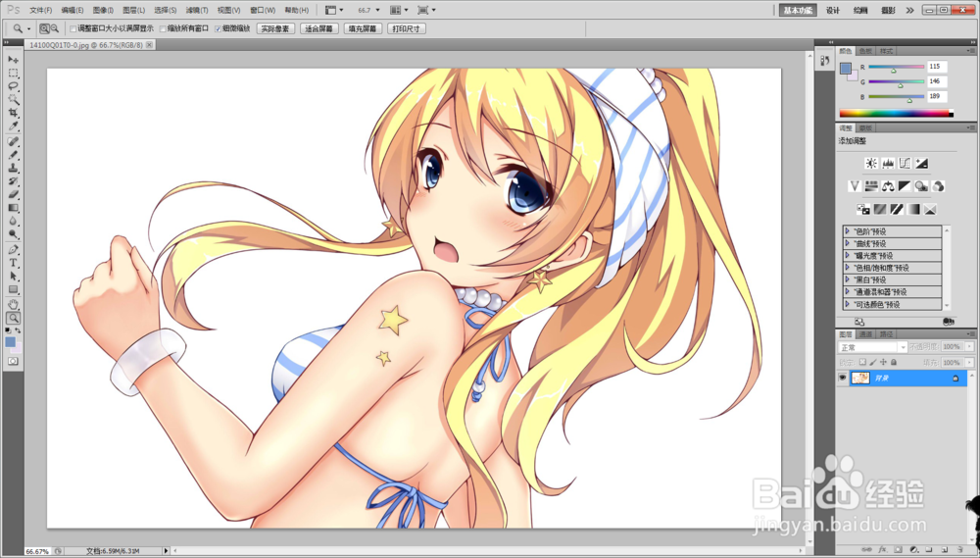The image size is (980, 558).
Task: Switch to 设计 workspace
Action: tap(833, 10)
